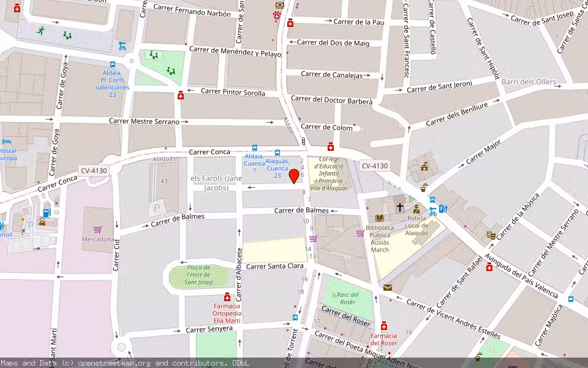The image size is (588, 368).
Task: Click the post office envelope icon near Parc del Rosèr
Action: click(x=387, y=288)
